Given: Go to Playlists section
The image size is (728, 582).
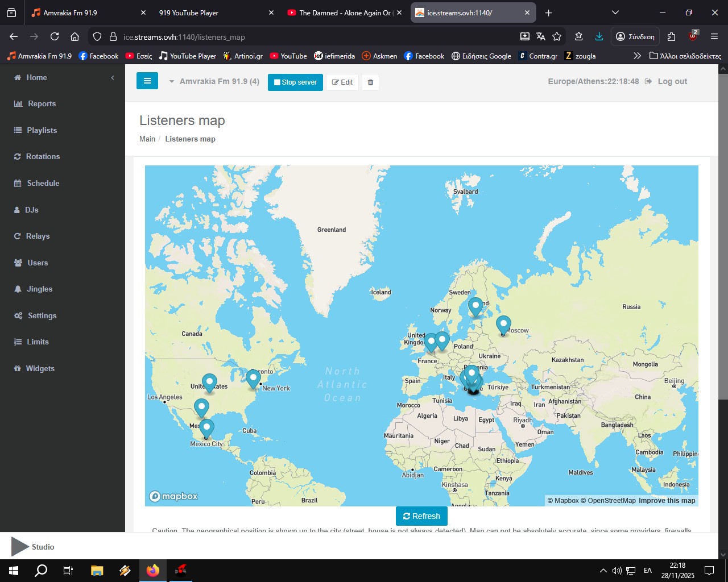Looking at the screenshot, I should [42, 130].
